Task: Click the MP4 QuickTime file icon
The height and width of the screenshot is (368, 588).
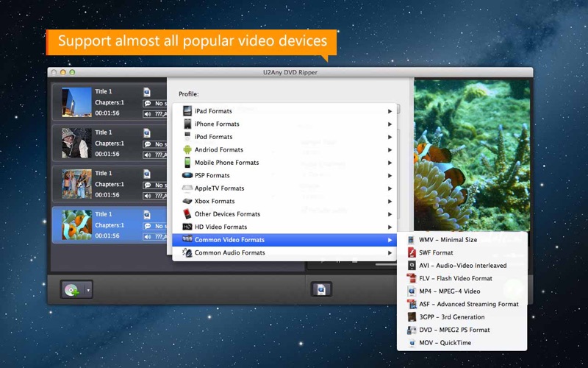Action: [x=412, y=291]
